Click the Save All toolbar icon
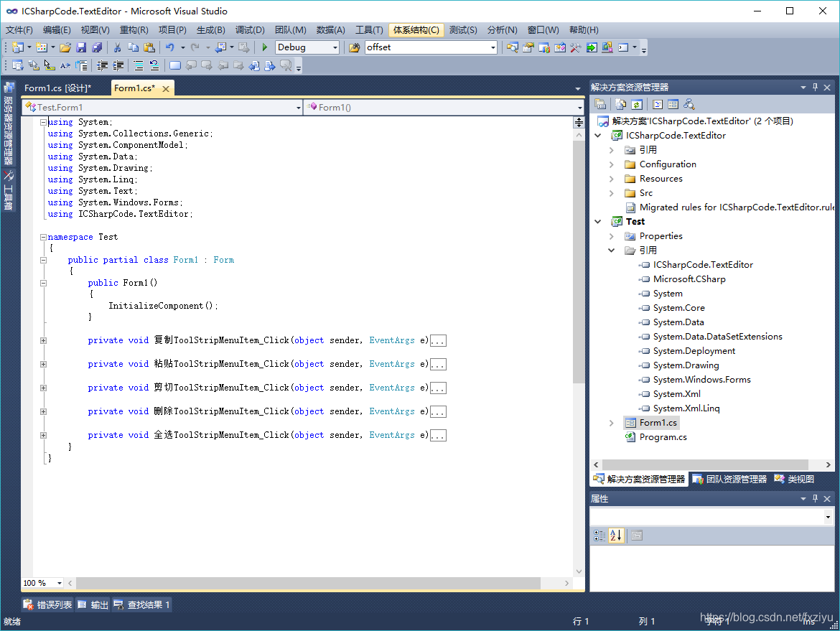Image resolution: width=840 pixels, height=631 pixels. point(97,47)
